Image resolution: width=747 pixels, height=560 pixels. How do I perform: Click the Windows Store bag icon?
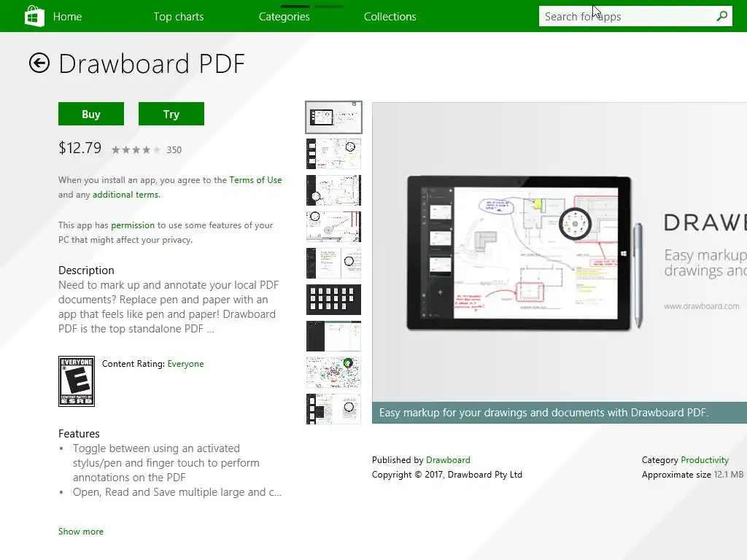coord(34,16)
